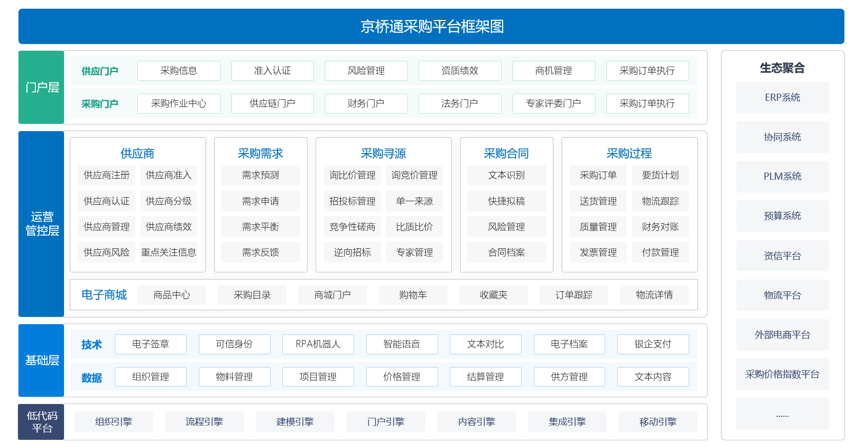Click the 物流跟踪 cell

(660, 201)
